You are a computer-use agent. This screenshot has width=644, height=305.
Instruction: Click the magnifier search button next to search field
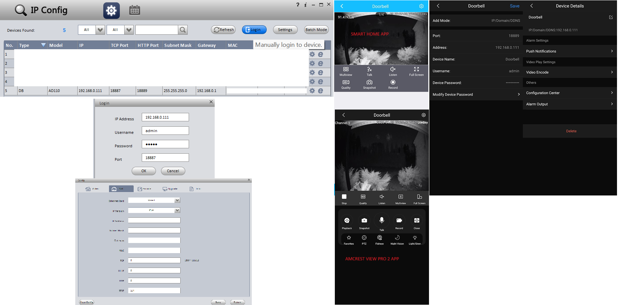tap(183, 30)
